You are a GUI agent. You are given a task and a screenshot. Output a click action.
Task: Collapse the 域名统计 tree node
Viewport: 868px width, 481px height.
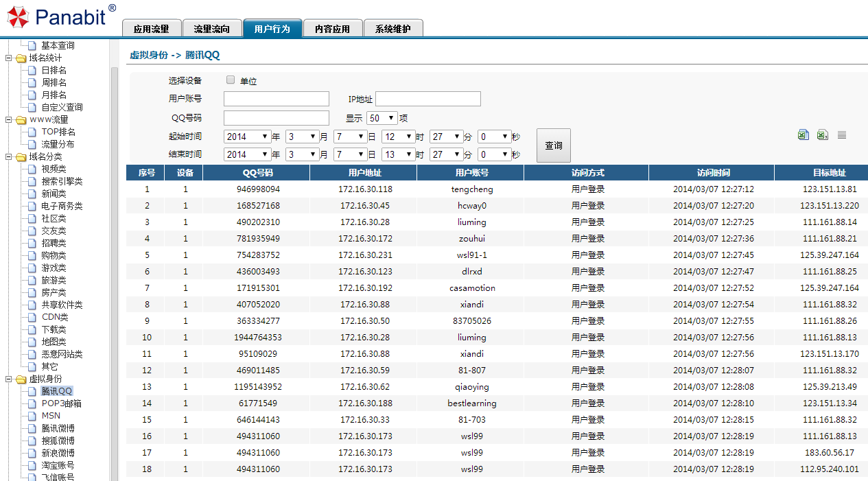pos(9,58)
